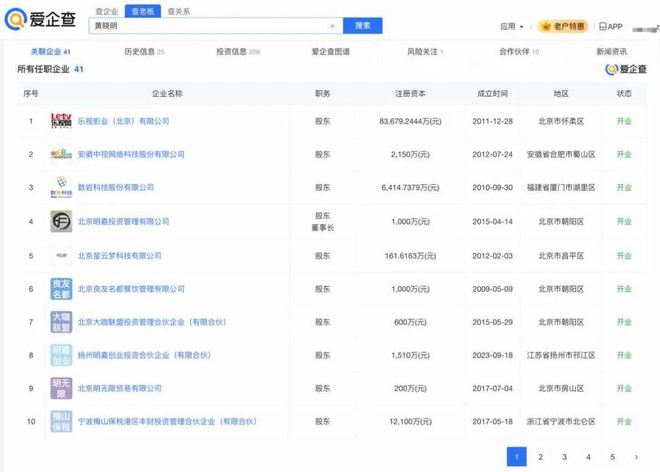This screenshot has height=472, width=660.
Task: Select page 1 in pagination
Action: tap(516, 457)
